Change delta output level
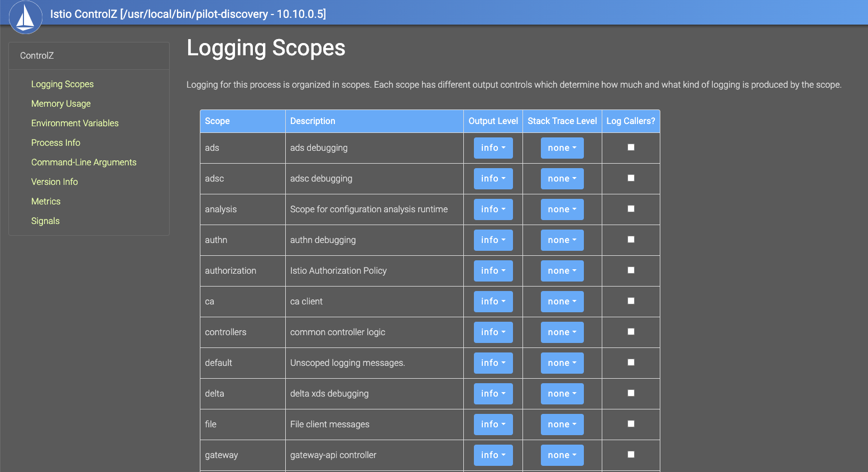 [x=493, y=394]
